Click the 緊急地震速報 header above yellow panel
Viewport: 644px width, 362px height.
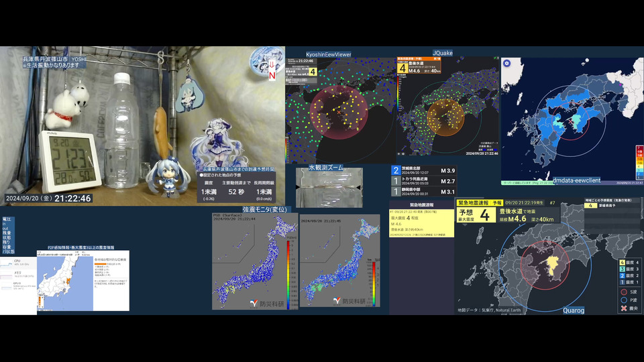[422, 204]
